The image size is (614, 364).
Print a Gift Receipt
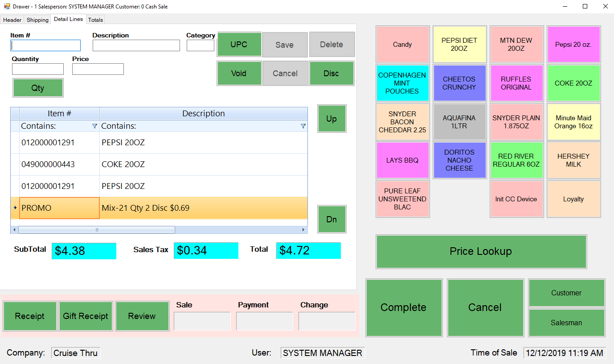(x=86, y=316)
